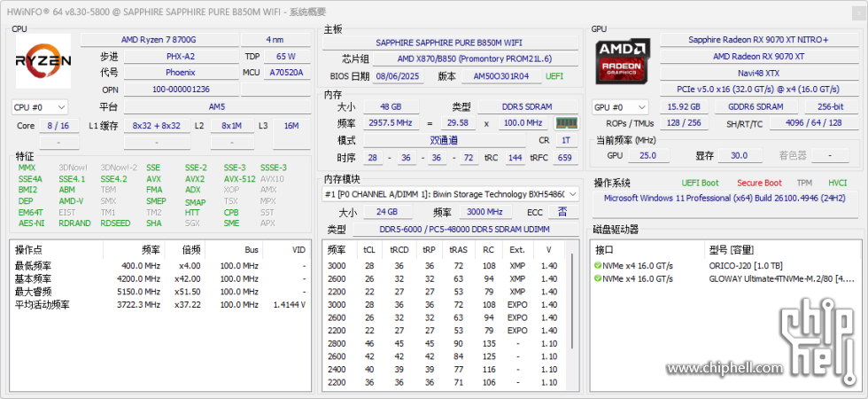Click the Microsoft Windows 11 Professional OS field
The height and width of the screenshot is (399, 868).
point(725,203)
